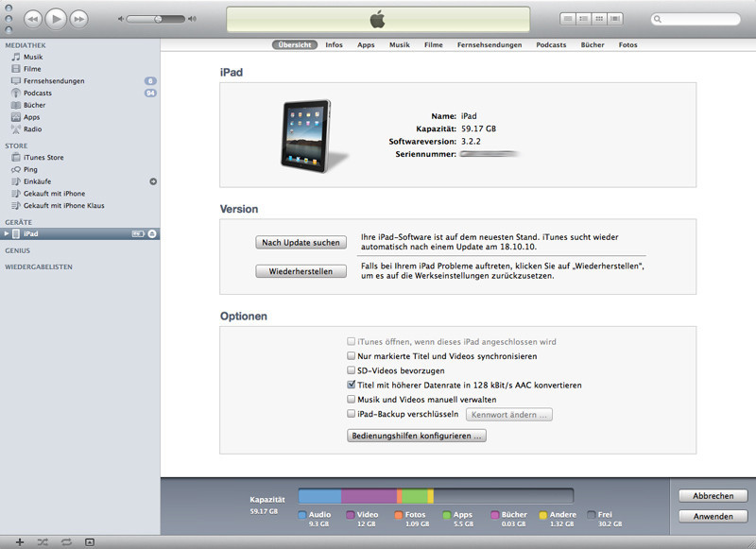This screenshot has height=549, width=756.
Task: Open Einkäufe playlist in sidebar
Action: pyautogui.click(x=80, y=181)
